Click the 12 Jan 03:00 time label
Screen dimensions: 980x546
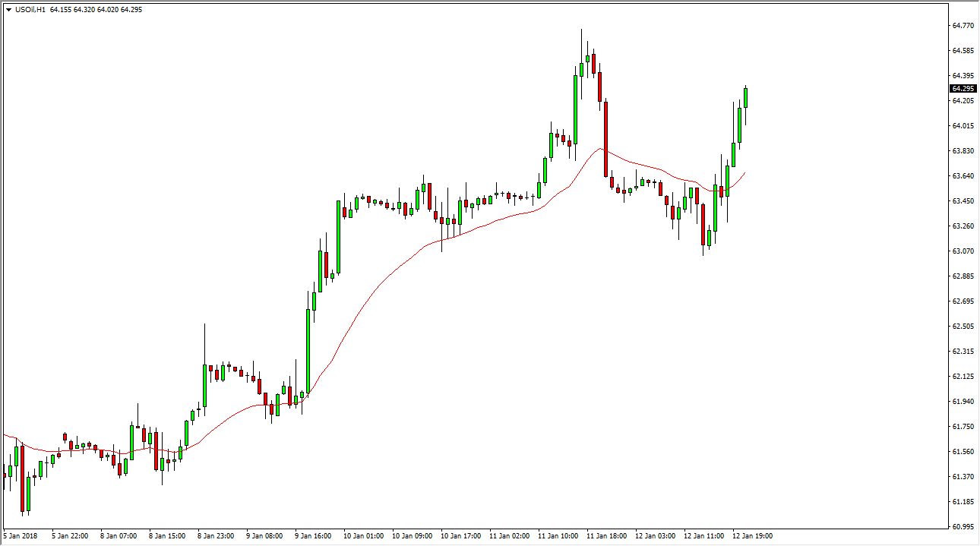click(656, 536)
